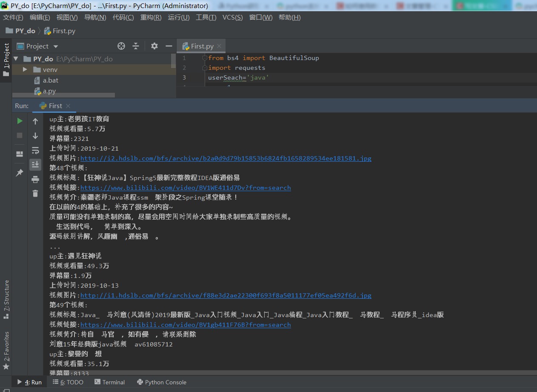The height and width of the screenshot is (392, 537).
Task: Collapse the PY_do project node
Action: coord(15,59)
